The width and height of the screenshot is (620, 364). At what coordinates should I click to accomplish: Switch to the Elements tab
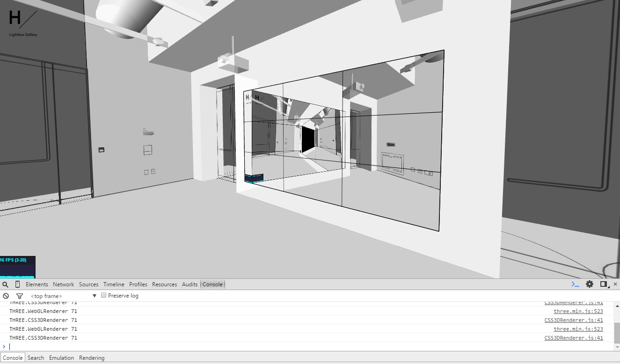(x=37, y=284)
